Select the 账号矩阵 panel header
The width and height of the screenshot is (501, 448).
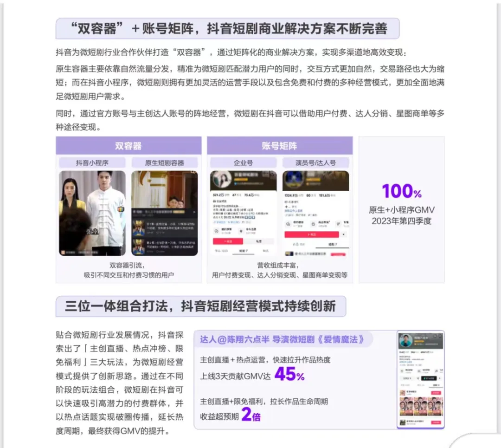(280, 146)
